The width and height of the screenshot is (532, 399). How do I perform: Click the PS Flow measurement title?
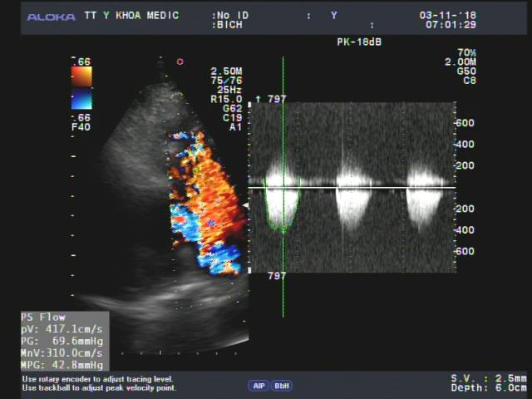(43, 318)
